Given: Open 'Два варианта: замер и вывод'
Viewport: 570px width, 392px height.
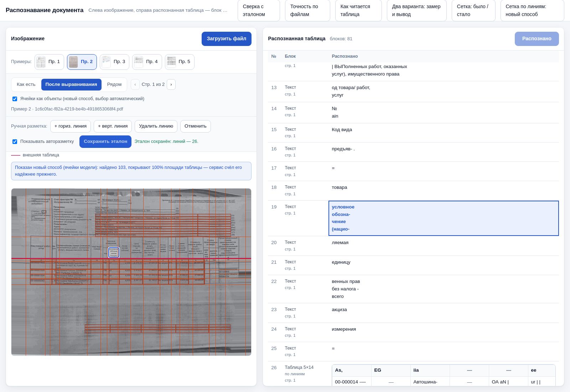Looking at the screenshot, I should tap(416, 10).
